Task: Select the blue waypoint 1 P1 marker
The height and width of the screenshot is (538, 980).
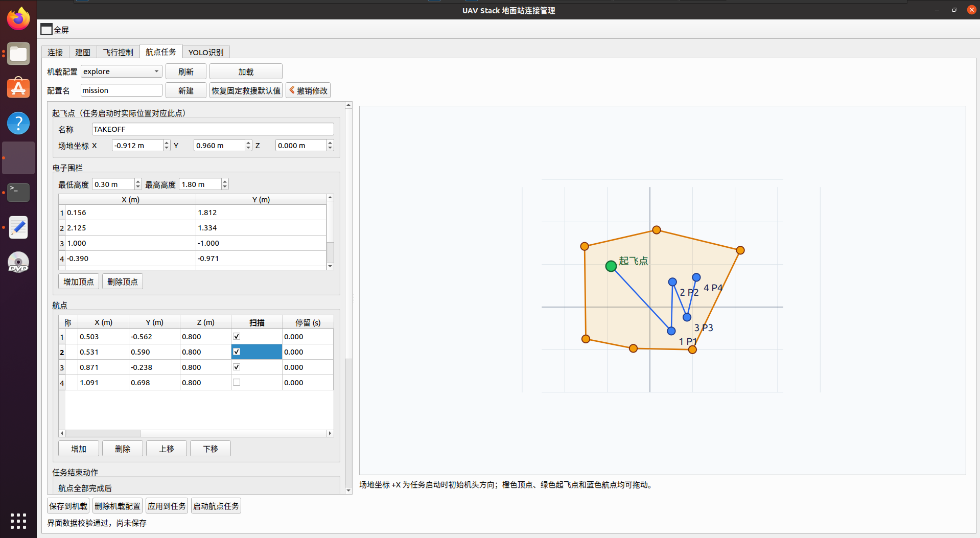Action: pos(671,331)
